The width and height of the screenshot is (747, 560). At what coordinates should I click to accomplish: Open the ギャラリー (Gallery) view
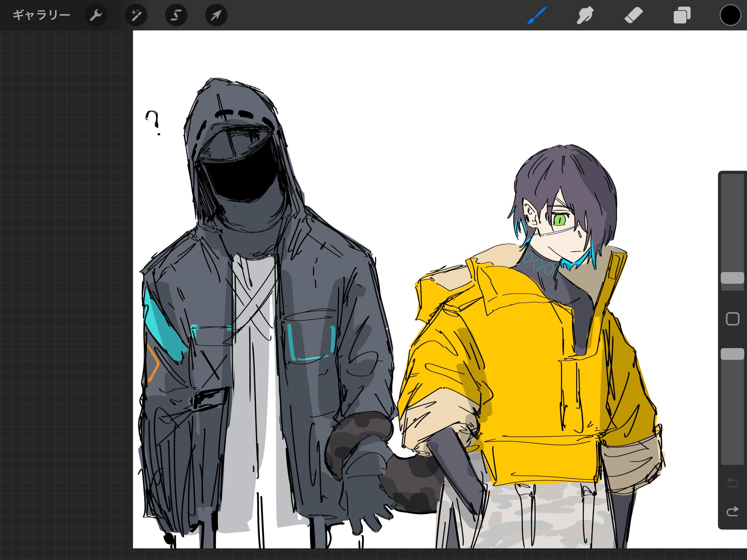(x=41, y=15)
